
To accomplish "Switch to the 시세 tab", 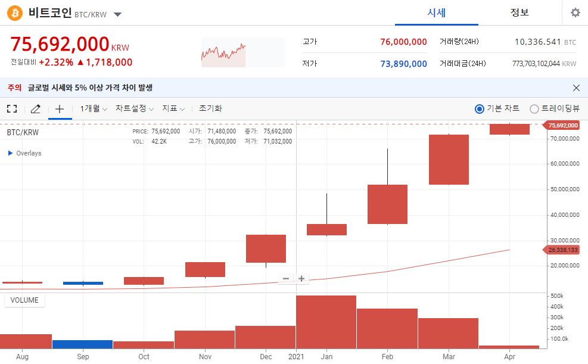I will point(437,13).
